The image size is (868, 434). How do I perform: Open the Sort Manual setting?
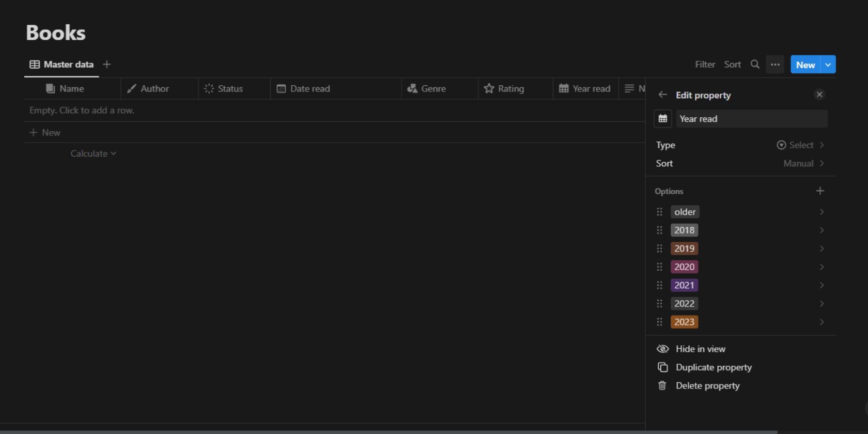(740, 164)
